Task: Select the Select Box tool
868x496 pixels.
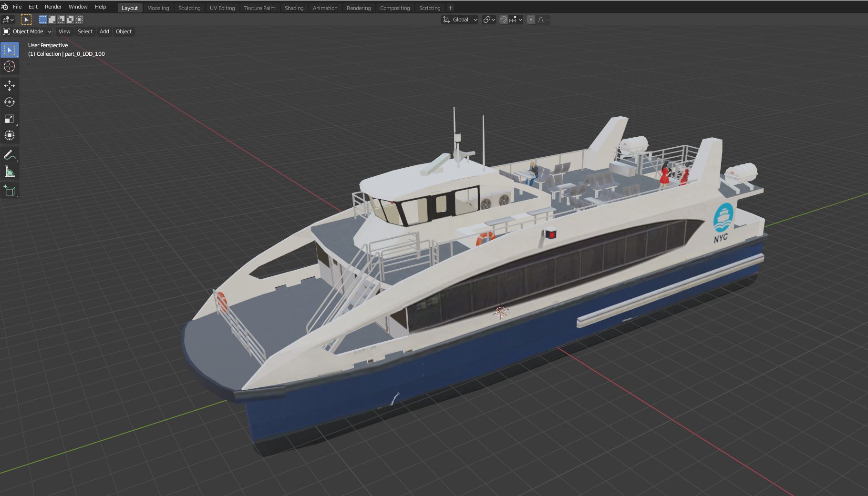Action: pos(10,50)
